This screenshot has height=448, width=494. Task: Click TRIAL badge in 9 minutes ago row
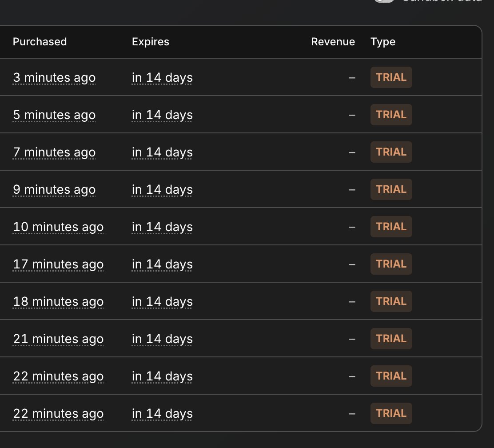(391, 189)
